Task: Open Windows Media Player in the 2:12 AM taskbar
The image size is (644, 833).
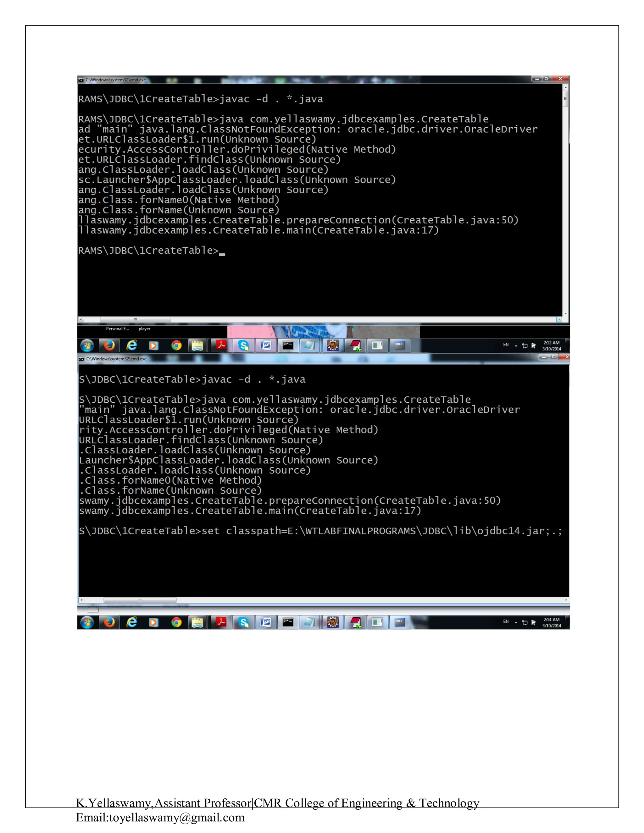Action: (153, 345)
